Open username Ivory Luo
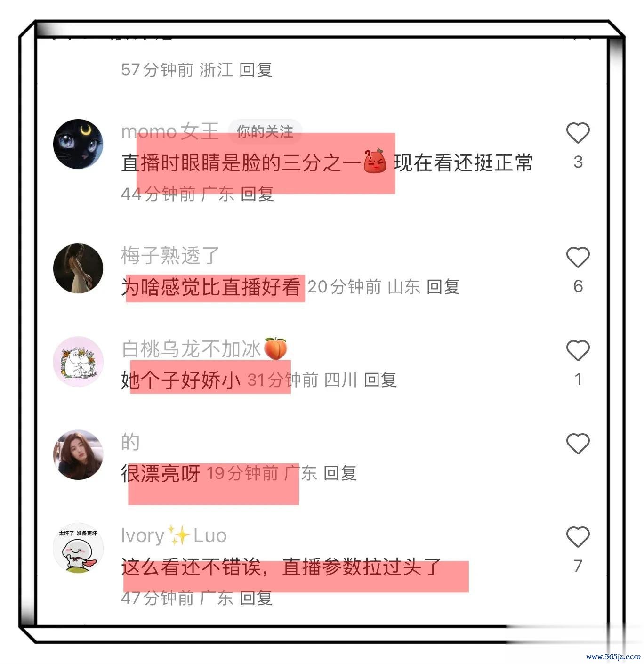 174,535
